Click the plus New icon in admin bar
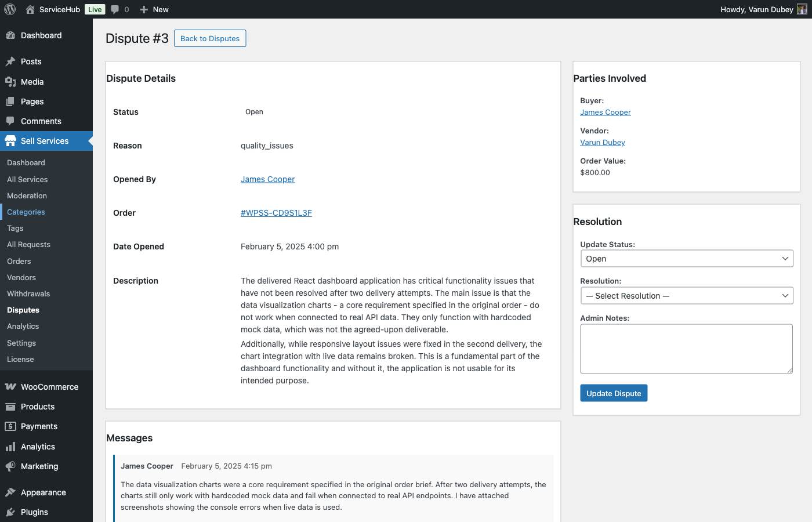This screenshot has width=812, height=522. [x=144, y=9]
